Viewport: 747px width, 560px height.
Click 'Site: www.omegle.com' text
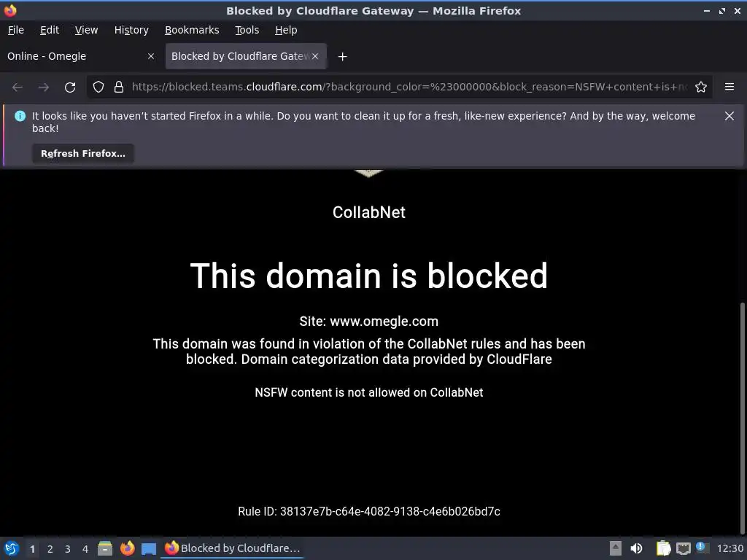pos(368,322)
